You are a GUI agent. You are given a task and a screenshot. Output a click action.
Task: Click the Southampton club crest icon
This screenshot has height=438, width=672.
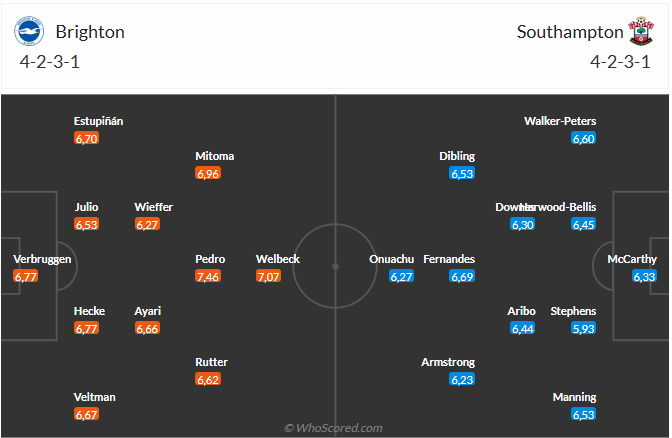click(x=641, y=31)
